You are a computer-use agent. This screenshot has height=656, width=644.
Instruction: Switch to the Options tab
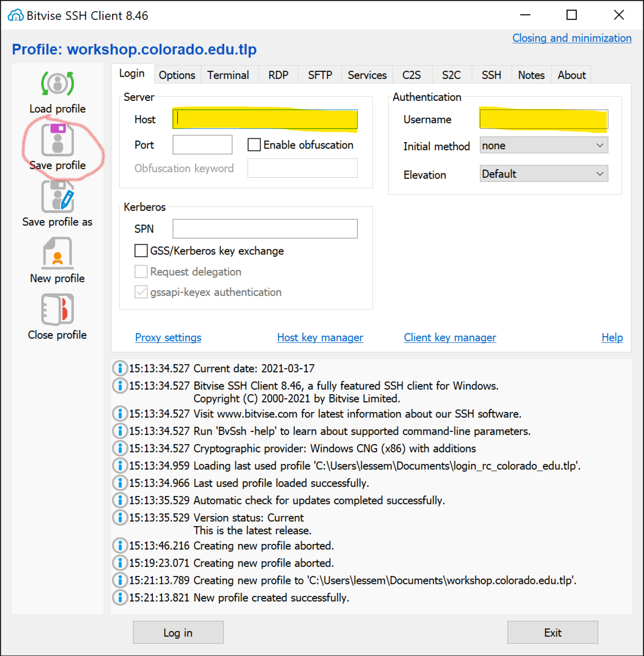pos(177,75)
